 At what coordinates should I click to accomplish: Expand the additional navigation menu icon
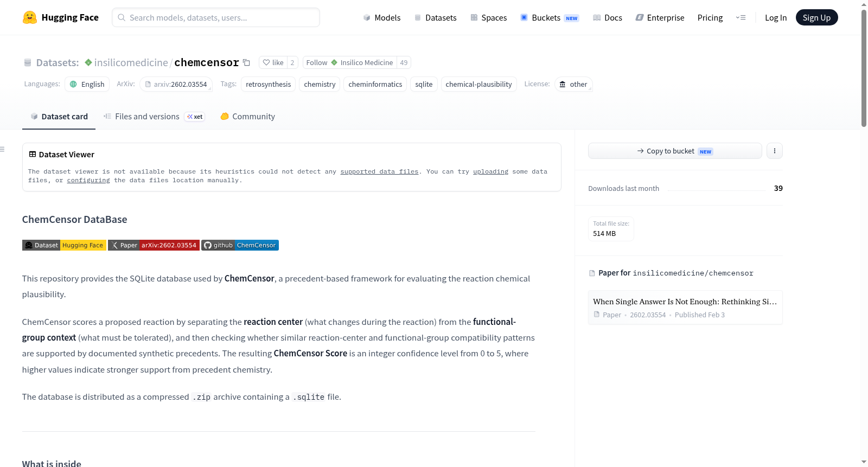(x=741, y=17)
